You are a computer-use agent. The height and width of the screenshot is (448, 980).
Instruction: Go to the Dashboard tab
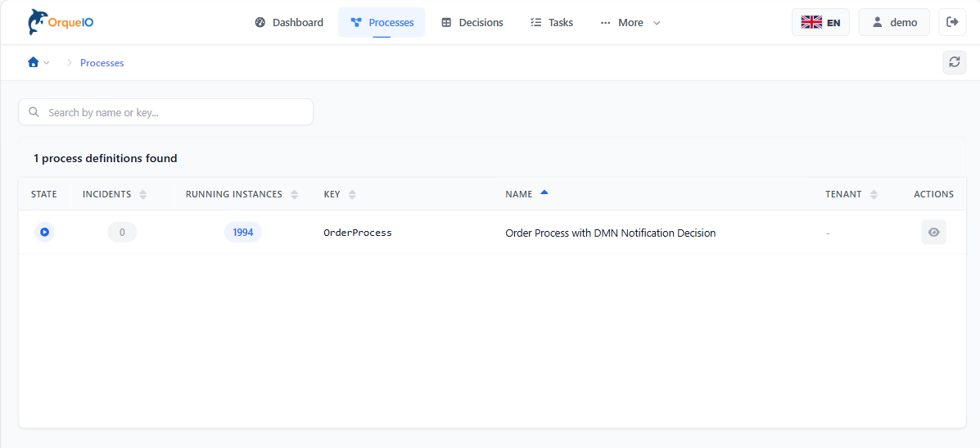[x=289, y=22]
